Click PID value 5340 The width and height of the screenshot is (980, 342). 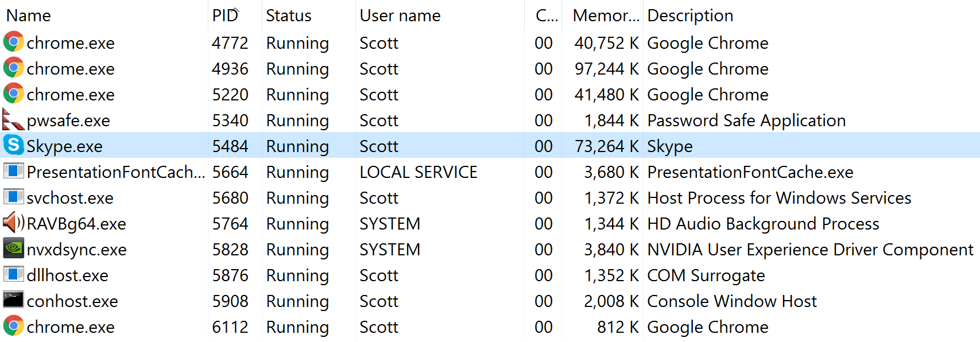[x=230, y=121]
